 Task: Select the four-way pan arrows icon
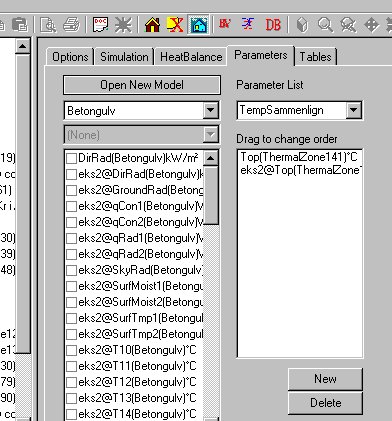[371, 25]
